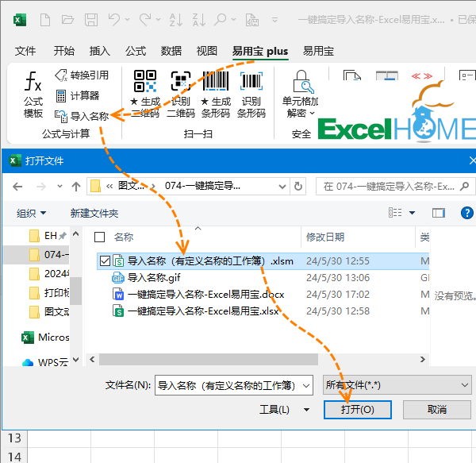Viewport: 476px width, 463px height.
Task: Switch to the 开始 ribbon tab
Action: pos(63,51)
